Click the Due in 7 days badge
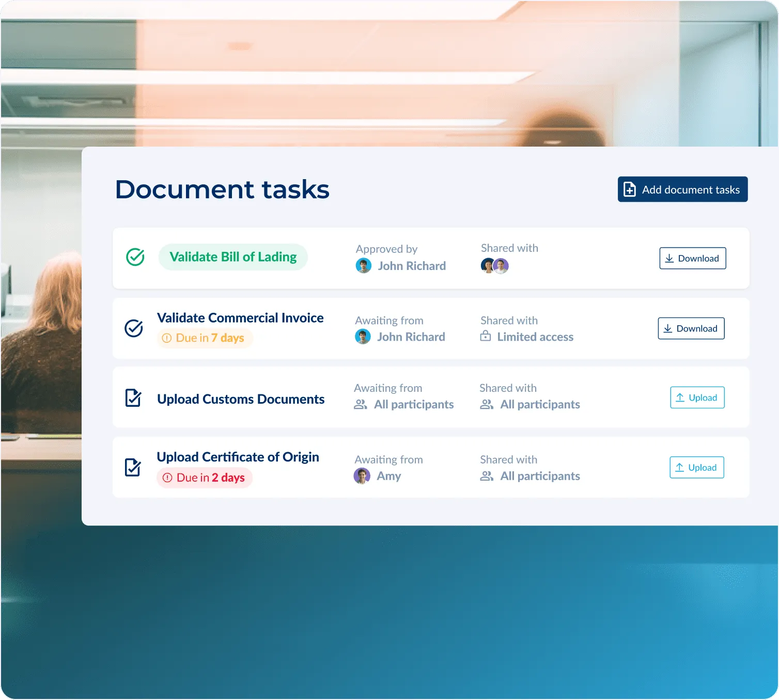Image resolution: width=779 pixels, height=700 pixels. click(205, 338)
